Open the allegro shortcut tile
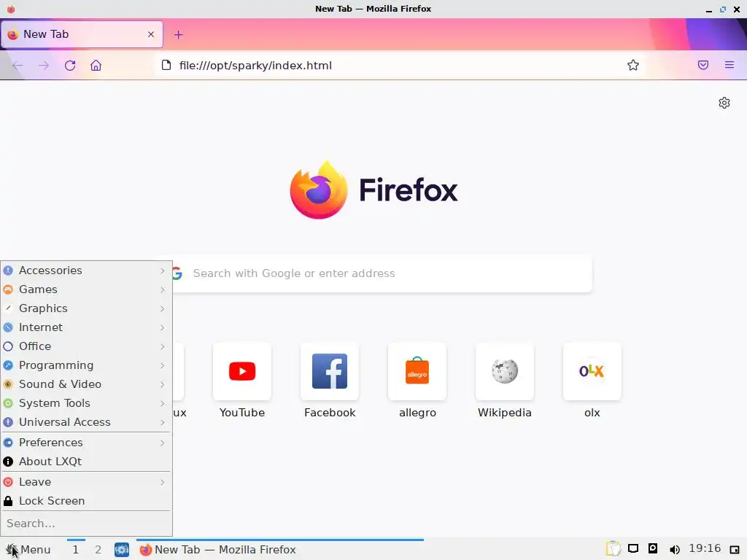This screenshot has width=747, height=560. click(x=417, y=371)
